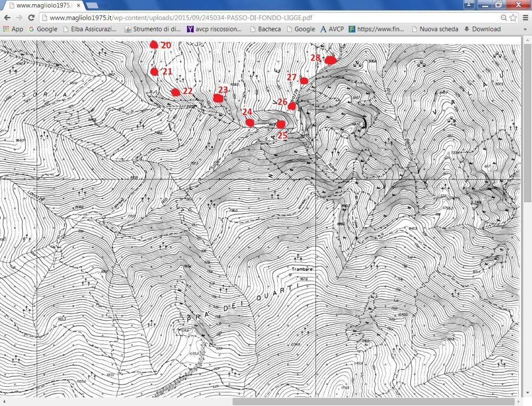Click the red map marker 24
532x406 pixels.
[x=250, y=122]
